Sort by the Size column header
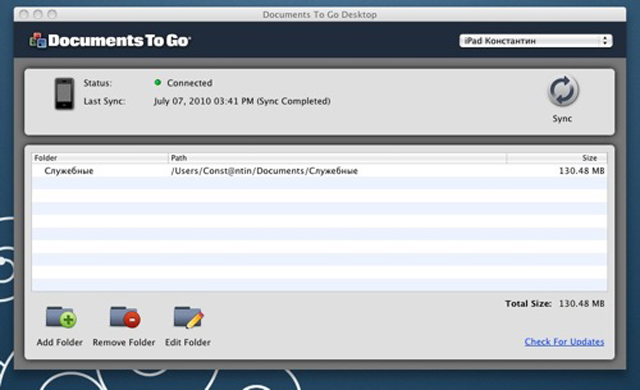The width and height of the screenshot is (640, 390). [557, 158]
